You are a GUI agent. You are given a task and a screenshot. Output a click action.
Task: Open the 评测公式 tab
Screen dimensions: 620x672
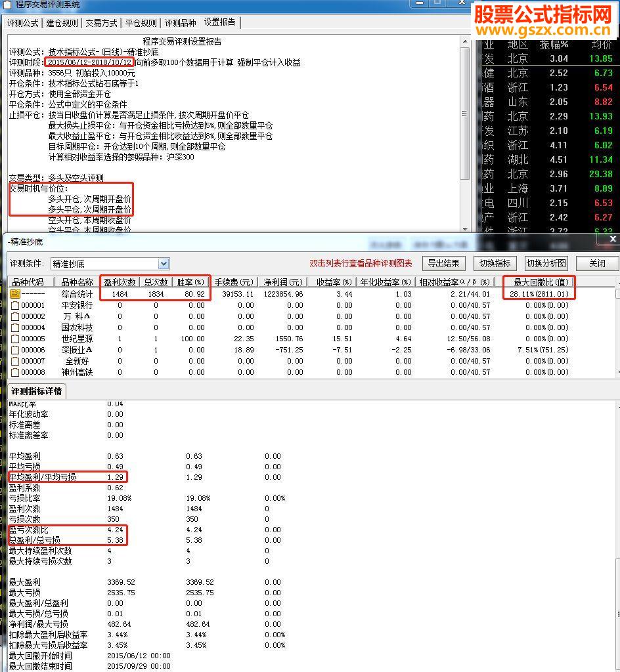23,23
